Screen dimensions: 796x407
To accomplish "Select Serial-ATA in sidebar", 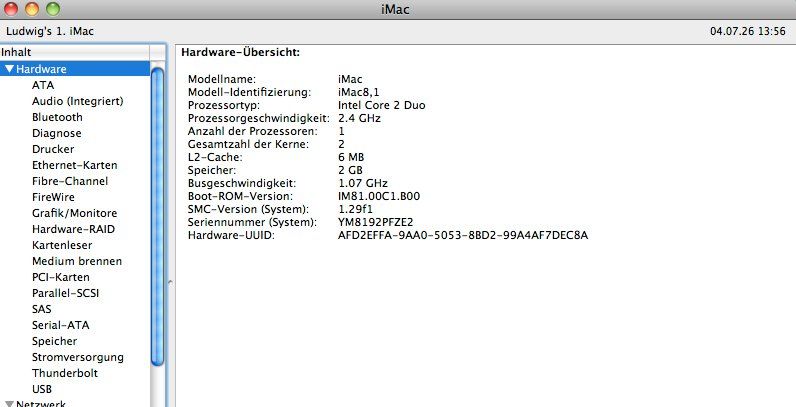I will coord(60,325).
